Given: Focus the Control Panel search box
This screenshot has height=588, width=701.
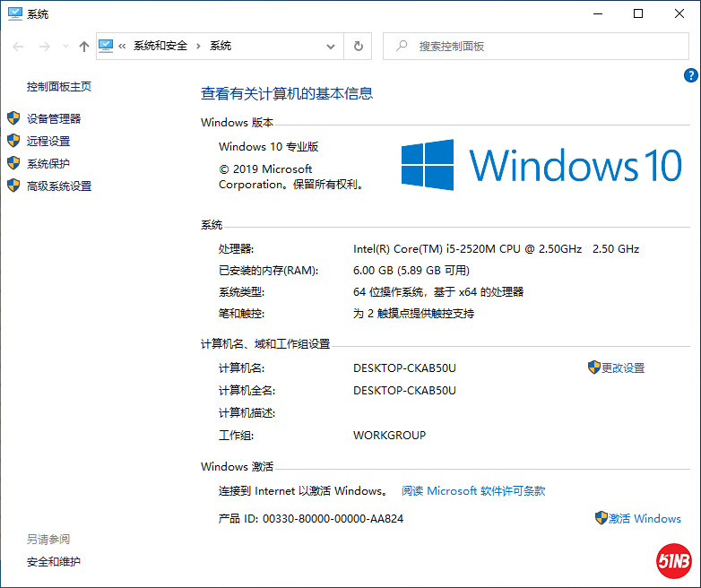Looking at the screenshot, I should click(x=535, y=46).
